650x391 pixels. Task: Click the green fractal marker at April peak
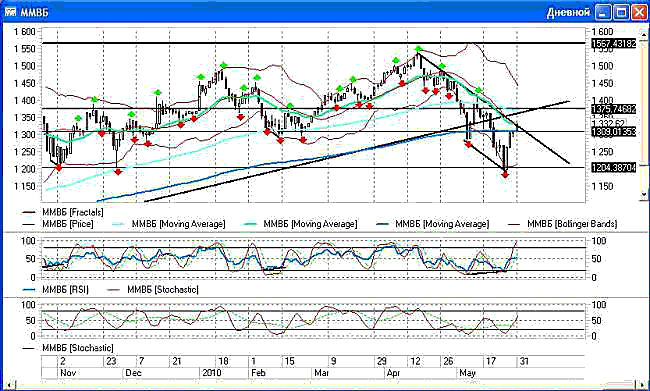point(419,49)
